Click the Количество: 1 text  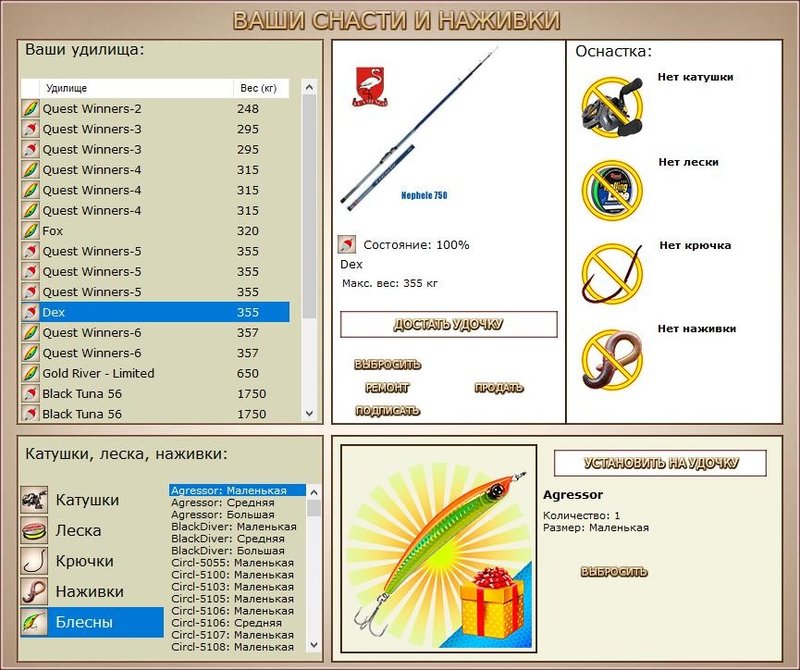pyautogui.click(x=582, y=515)
